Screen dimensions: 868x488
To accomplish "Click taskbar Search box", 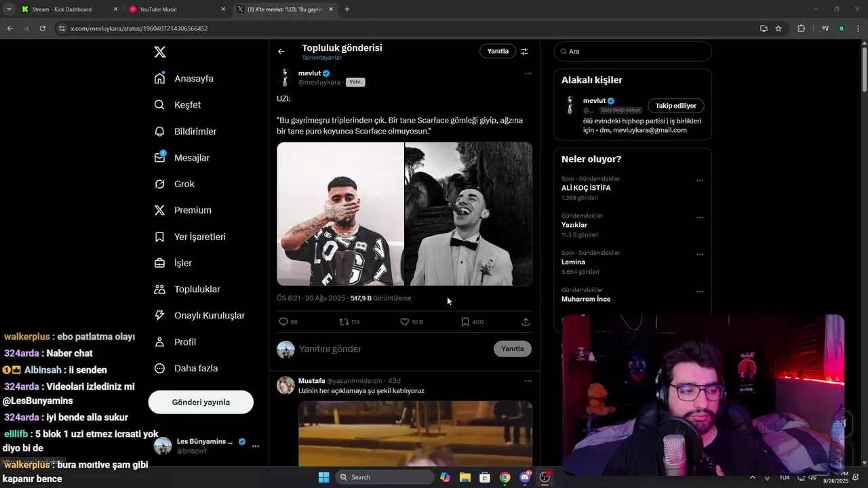I will click(x=385, y=477).
